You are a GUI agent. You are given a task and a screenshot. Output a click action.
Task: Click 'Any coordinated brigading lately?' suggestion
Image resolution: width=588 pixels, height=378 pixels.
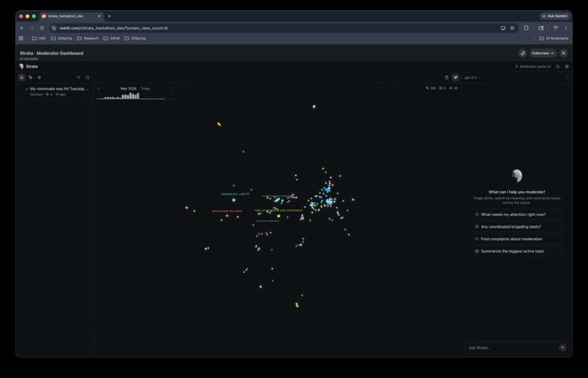pos(517,226)
